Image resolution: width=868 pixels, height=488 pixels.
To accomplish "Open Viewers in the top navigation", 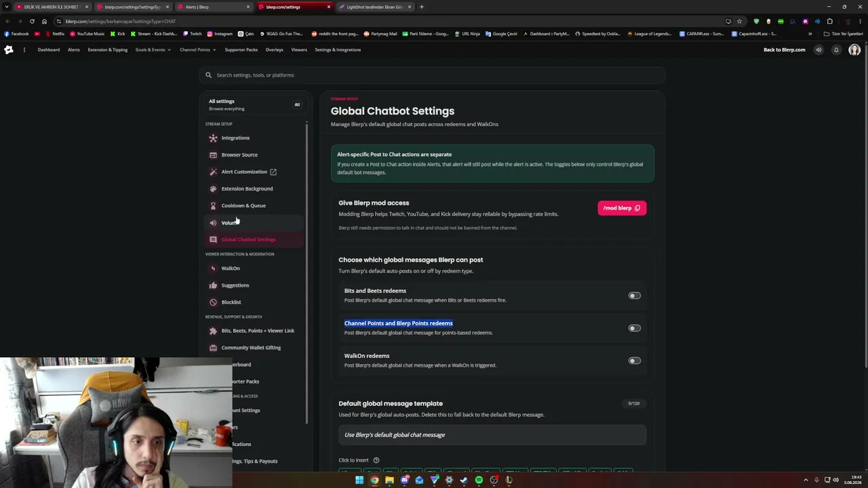I will [x=299, y=49].
